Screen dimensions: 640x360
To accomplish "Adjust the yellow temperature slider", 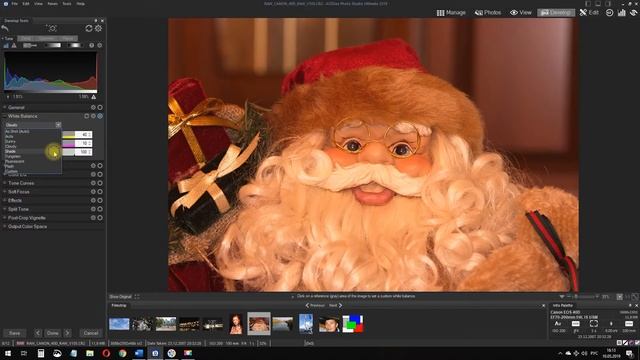I will point(69,135).
